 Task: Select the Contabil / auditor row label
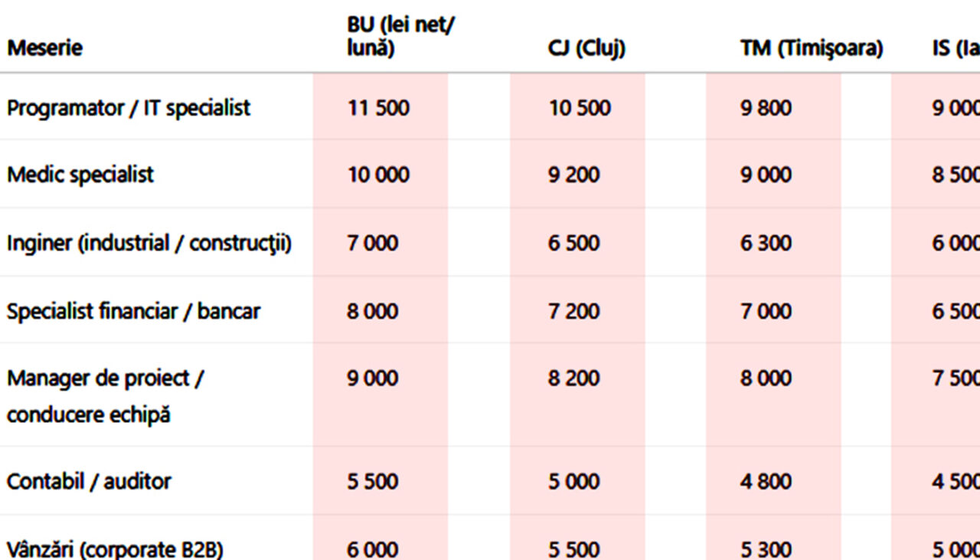89,481
